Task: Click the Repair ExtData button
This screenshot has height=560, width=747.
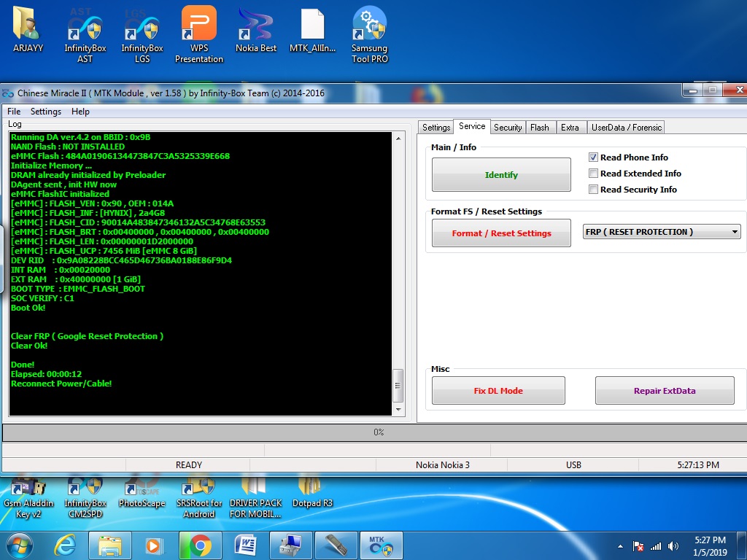Action: [665, 391]
